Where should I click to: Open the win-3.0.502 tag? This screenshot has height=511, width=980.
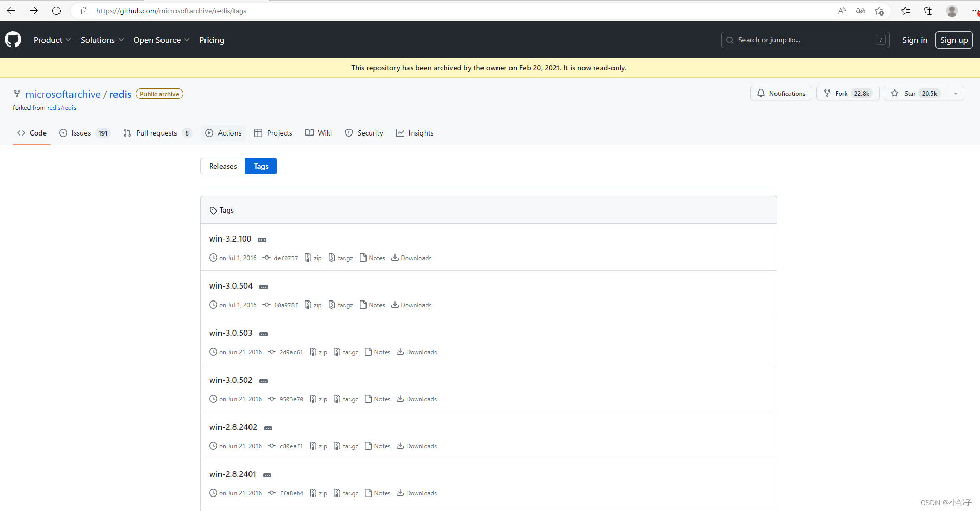coord(230,380)
